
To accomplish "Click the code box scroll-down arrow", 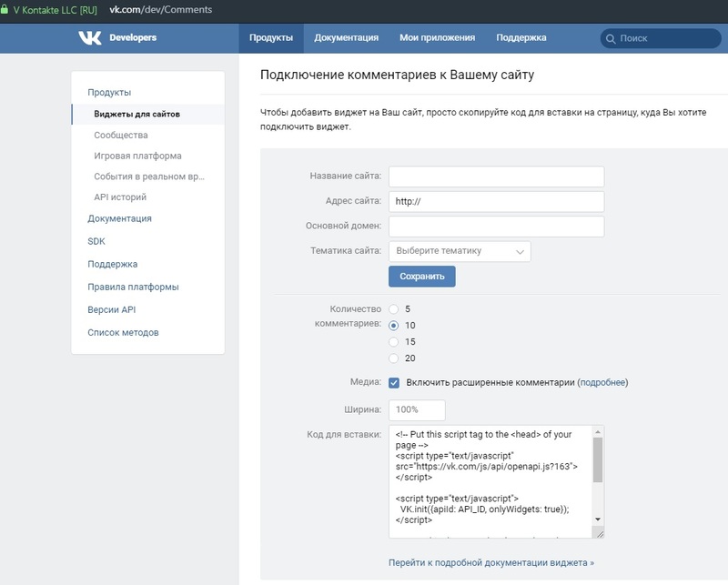I will point(598,519).
